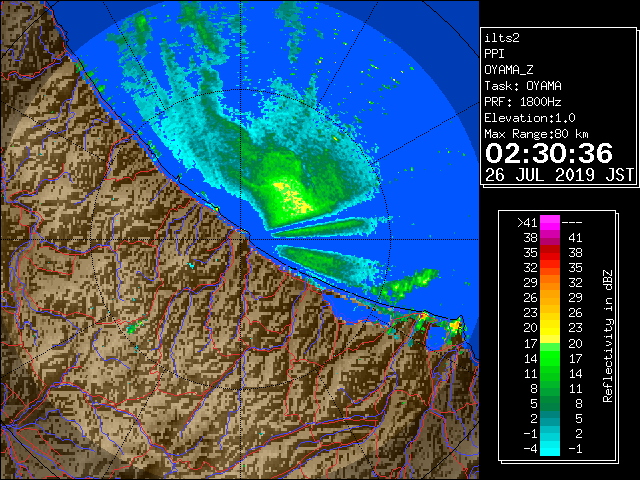Click the magenta >41 dBZ color swatch
Screen dimensions: 640x480
pyautogui.click(x=550, y=223)
